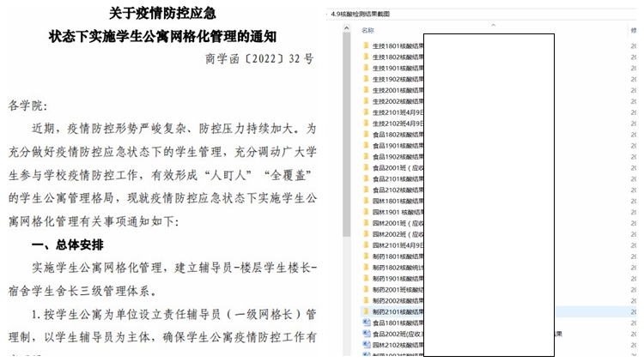Click the 4.9核酸检测结果截图 address bar path
Screen dimensions: 644x362
pyautogui.click(x=359, y=14)
